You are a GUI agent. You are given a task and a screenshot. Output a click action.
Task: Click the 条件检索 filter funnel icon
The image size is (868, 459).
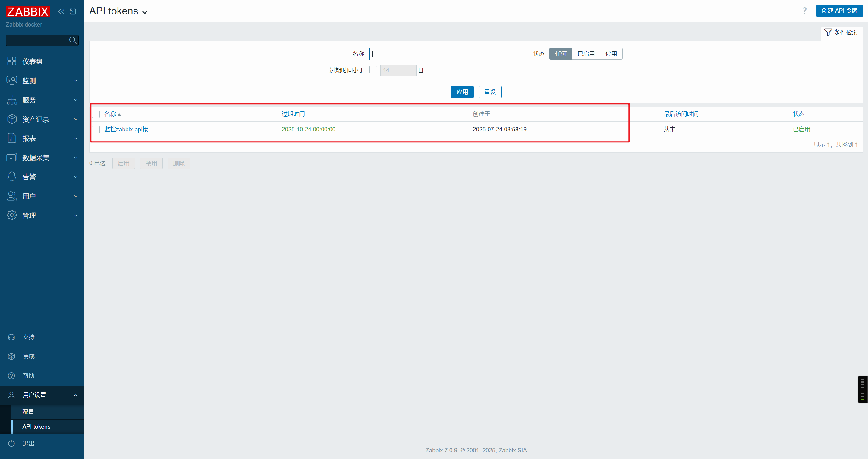tap(828, 32)
